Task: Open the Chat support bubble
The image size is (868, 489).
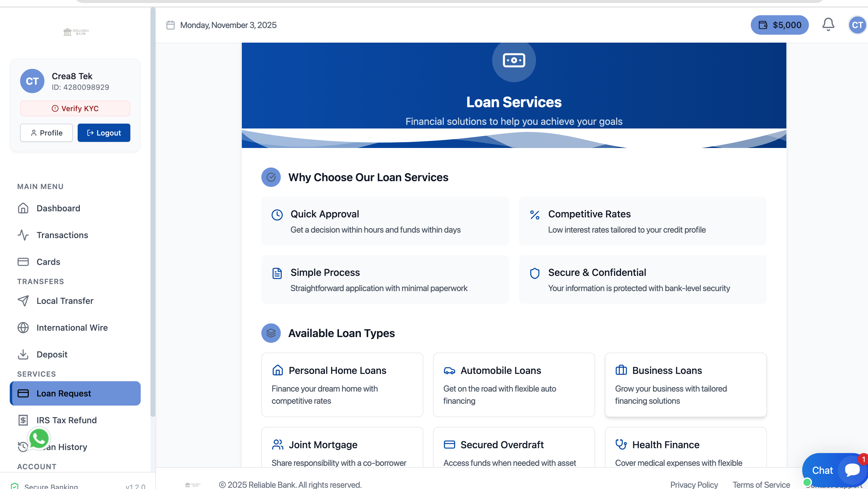Action: tap(836, 470)
